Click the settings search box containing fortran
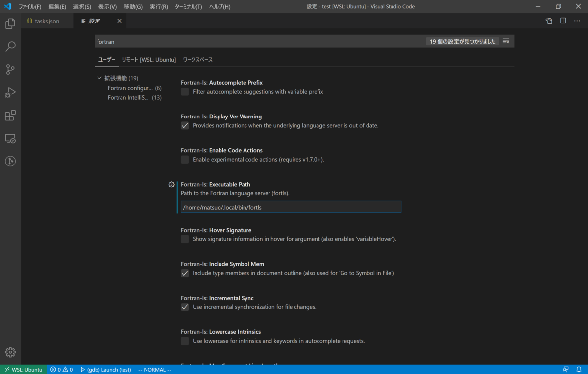Viewport: 588px width, 374px height. (x=260, y=42)
